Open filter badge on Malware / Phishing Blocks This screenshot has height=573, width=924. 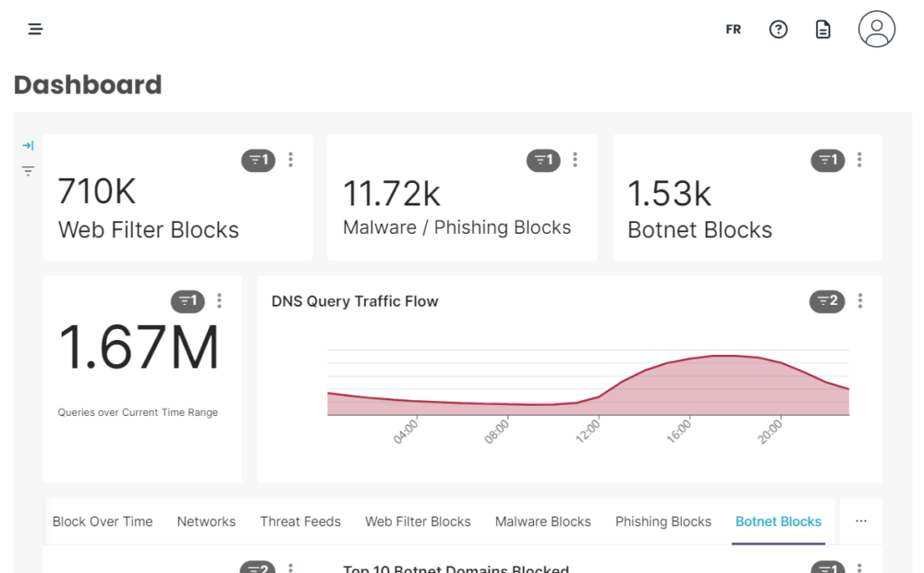click(x=542, y=160)
